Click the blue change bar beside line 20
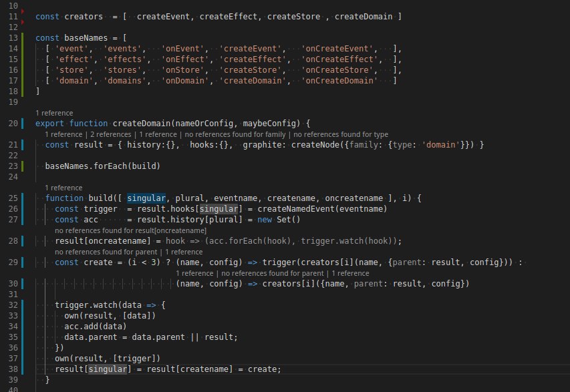The height and width of the screenshot is (392, 570). (23, 124)
